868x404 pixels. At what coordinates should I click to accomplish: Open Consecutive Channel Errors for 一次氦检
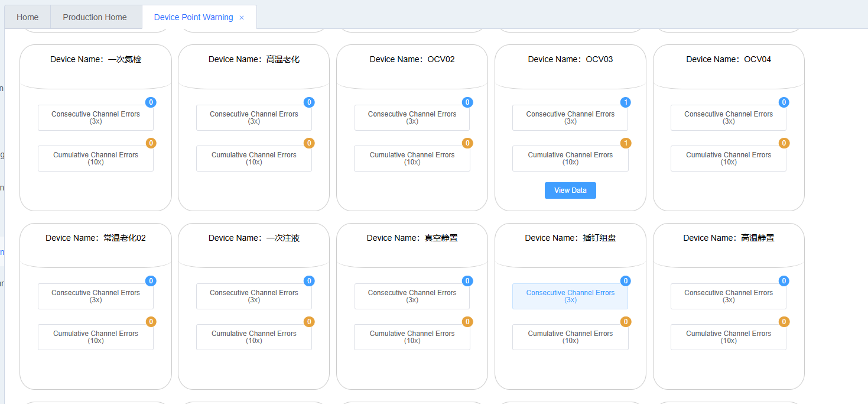tap(96, 118)
